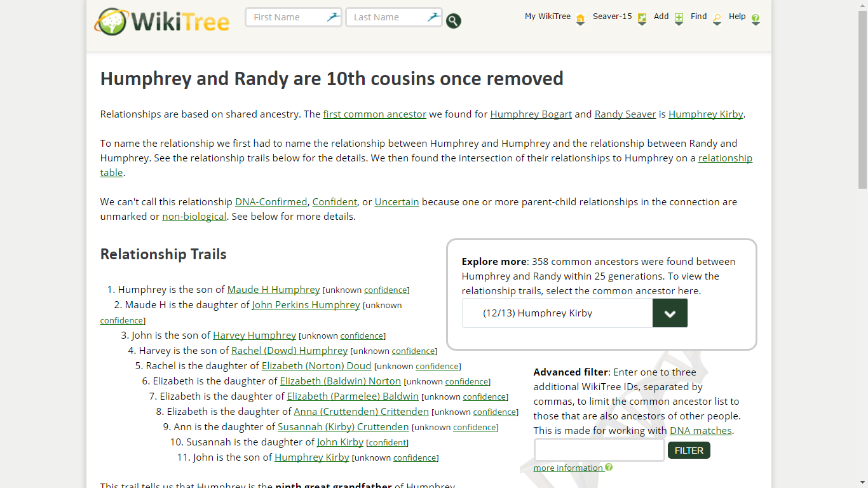This screenshot has height=488, width=868.
Task: Click confidence link beside Rachel (Dowd) Humphrey
Action: (x=413, y=351)
